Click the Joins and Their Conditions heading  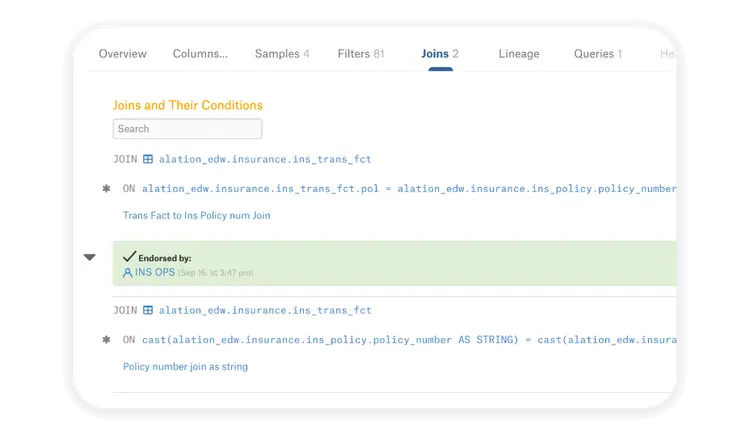(x=188, y=105)
